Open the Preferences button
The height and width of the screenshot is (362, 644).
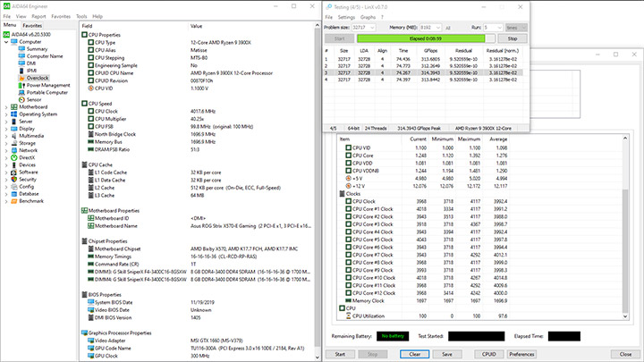[x=521, y=354]
